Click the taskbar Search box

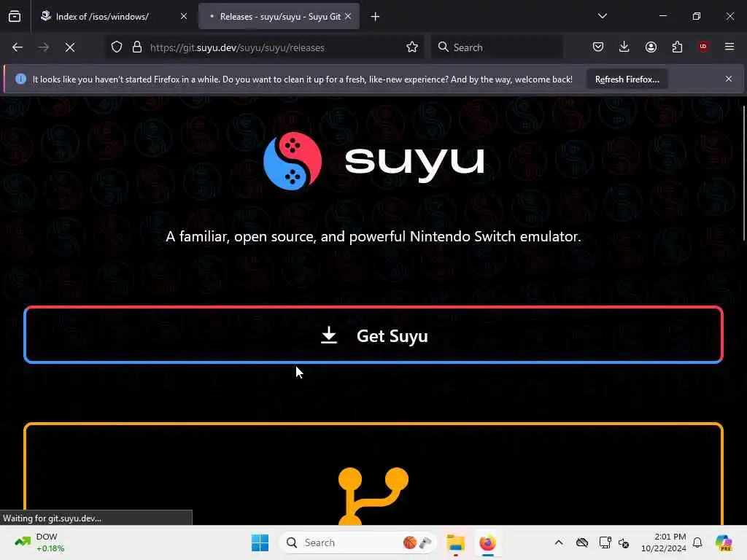358,542
